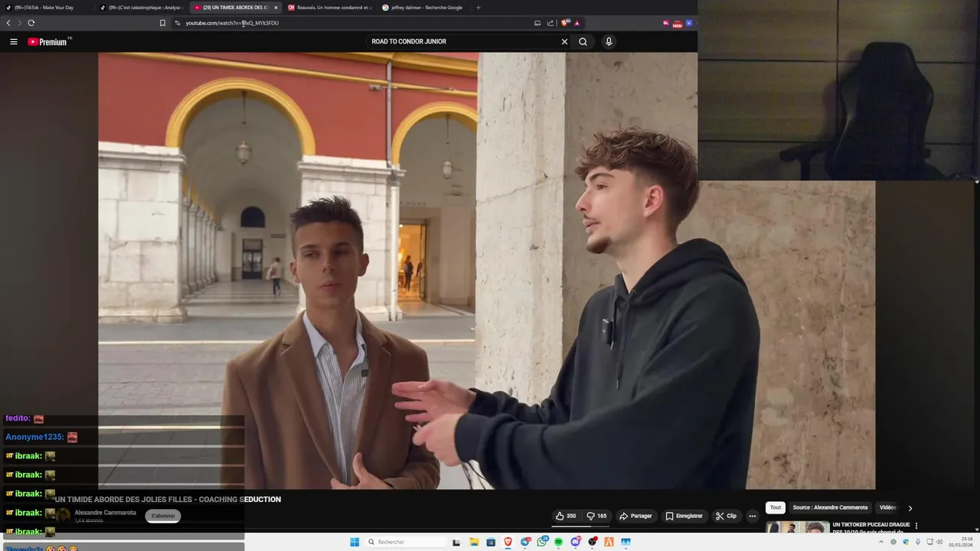Click the video title text
The height and width of the screenshot is (551, 980).
[x=168, y=500]
